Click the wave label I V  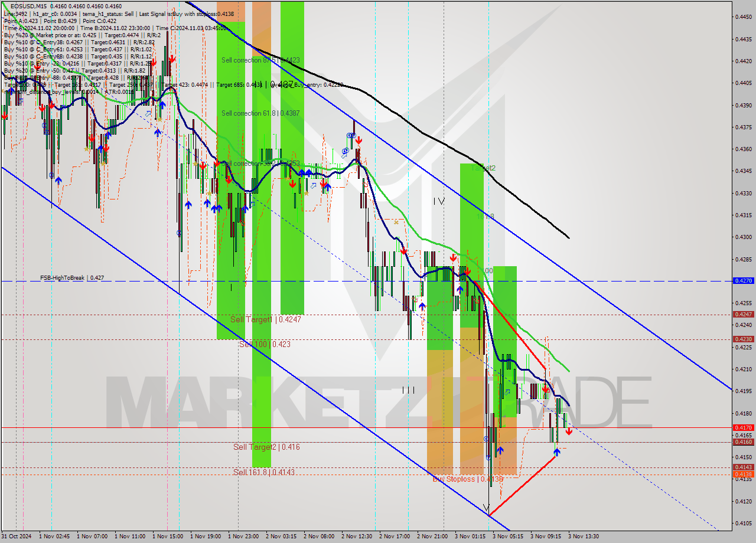pos(438,201)
